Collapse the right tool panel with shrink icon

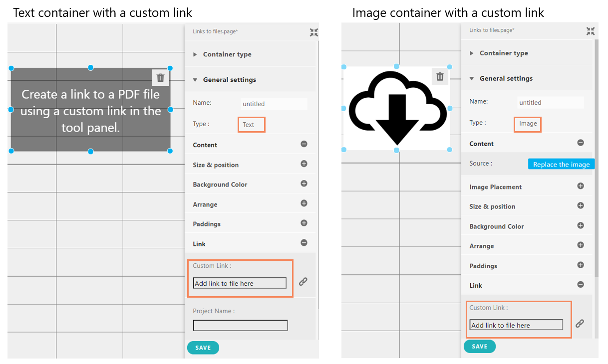(x=591, y=31)
